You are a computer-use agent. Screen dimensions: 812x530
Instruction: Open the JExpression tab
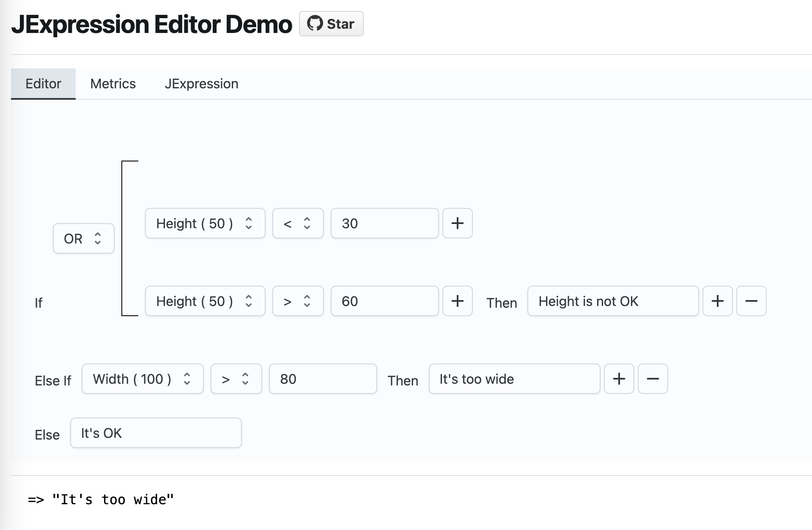click(201, 84)
